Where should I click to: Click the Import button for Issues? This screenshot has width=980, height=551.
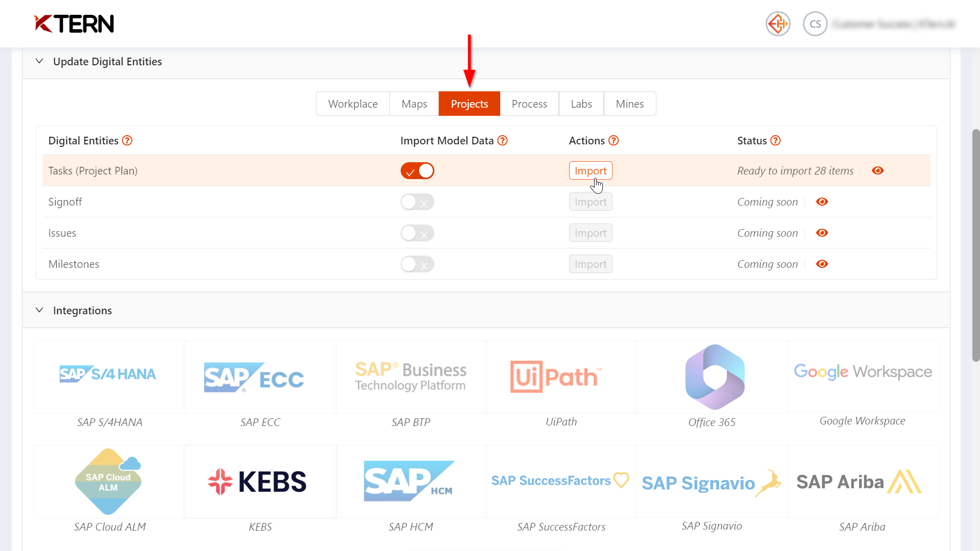[x=591, y=233]
